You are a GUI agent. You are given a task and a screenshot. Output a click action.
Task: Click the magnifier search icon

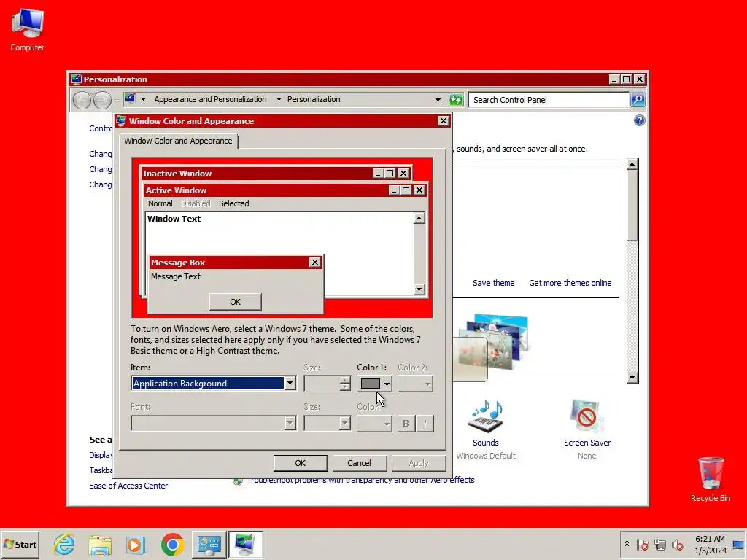[638, 99]
